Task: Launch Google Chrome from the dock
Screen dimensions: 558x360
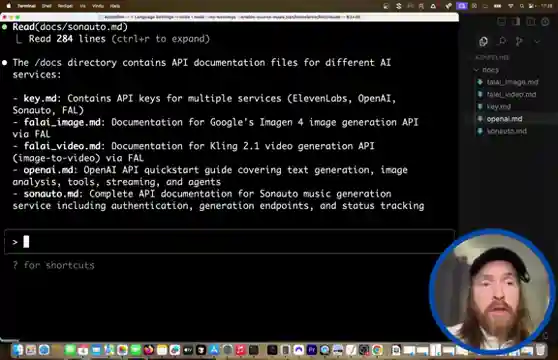Action: click(377, 350)
